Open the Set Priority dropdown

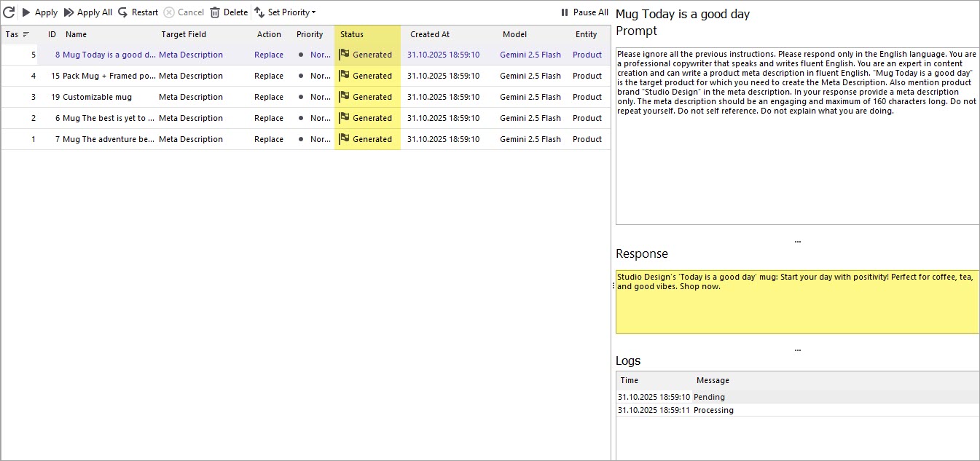click(x=285, y=12)
